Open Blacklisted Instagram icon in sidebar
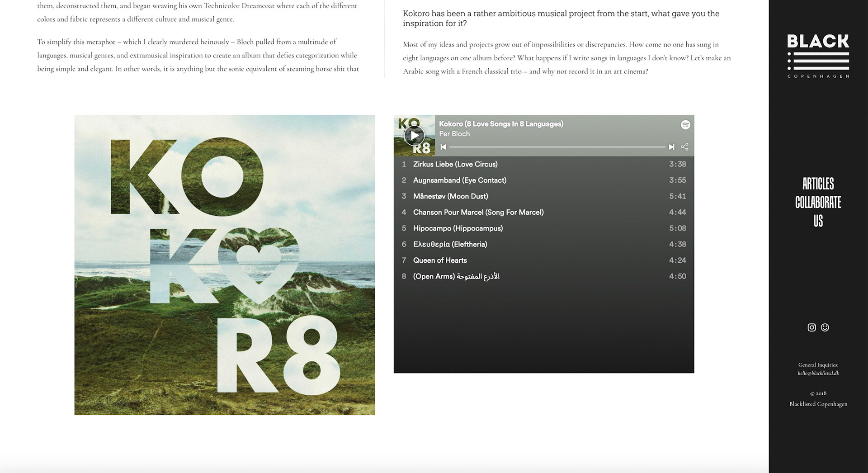 pos(811,327)
